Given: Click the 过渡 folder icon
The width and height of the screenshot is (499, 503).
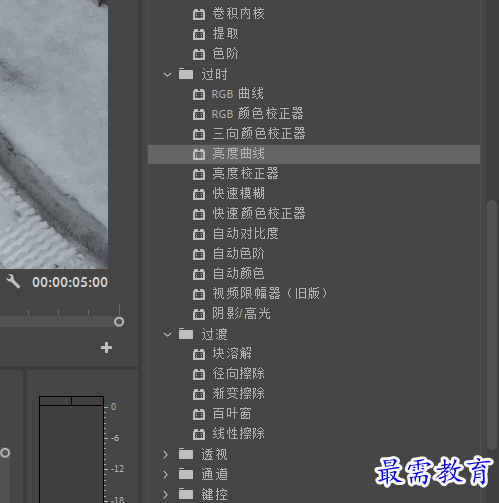Looking at the screenshot, I should tap(186, 334).
